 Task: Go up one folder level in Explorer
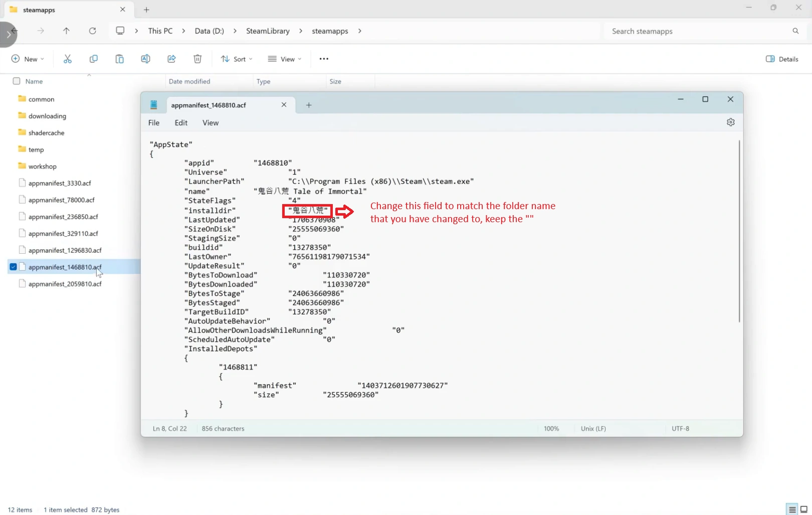tap(66, 31)
